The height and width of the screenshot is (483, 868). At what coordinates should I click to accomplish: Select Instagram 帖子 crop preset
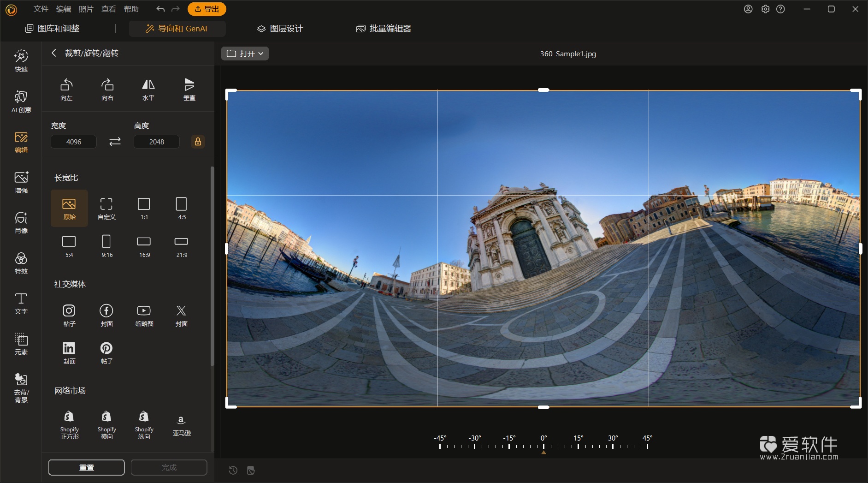coord(69,315)
